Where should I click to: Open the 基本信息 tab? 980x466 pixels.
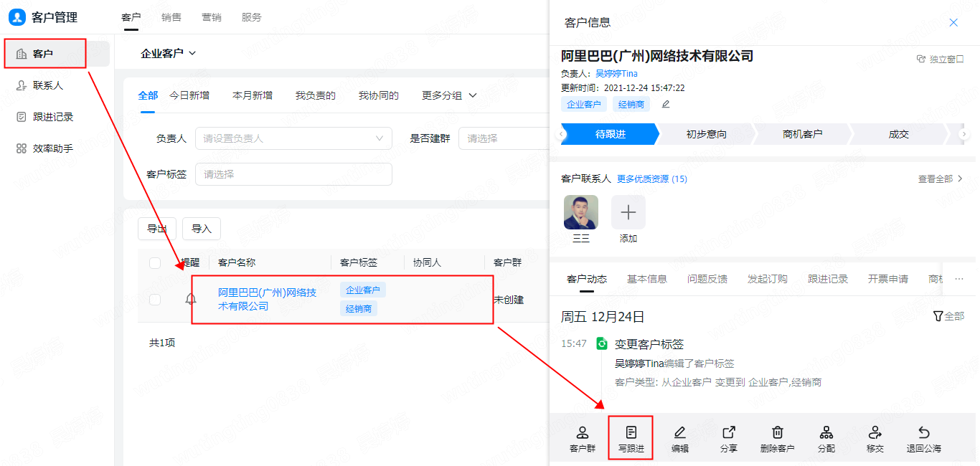[647, 279]
